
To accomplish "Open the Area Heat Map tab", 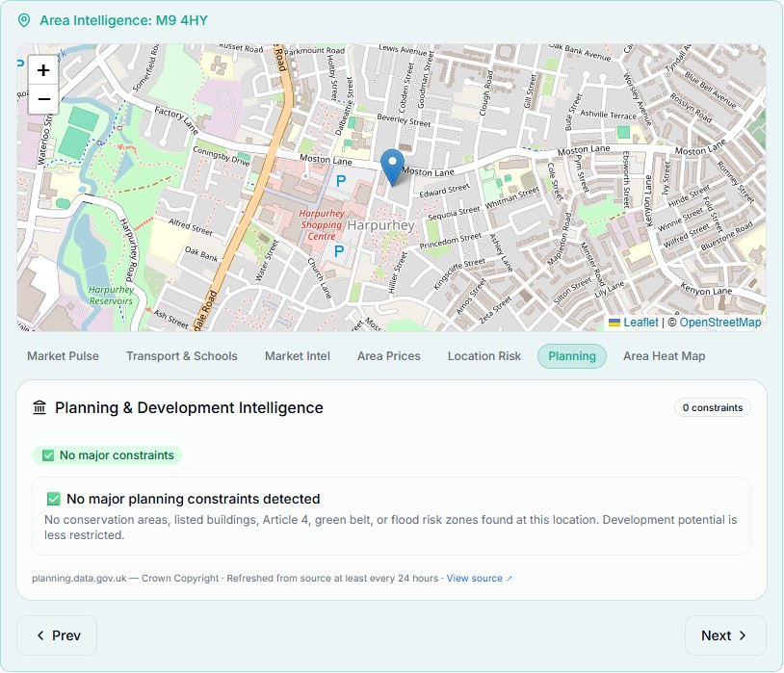I will pyautogui.click(x=665, y=356).
